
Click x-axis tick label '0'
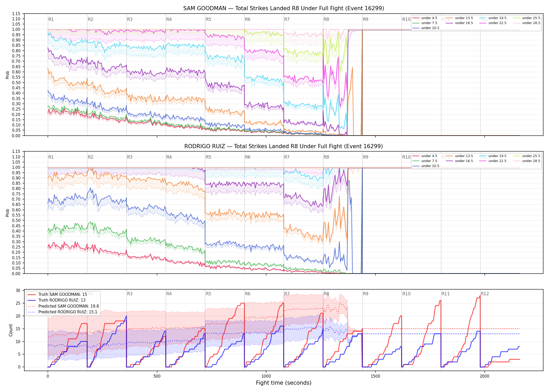click(48, 376)
